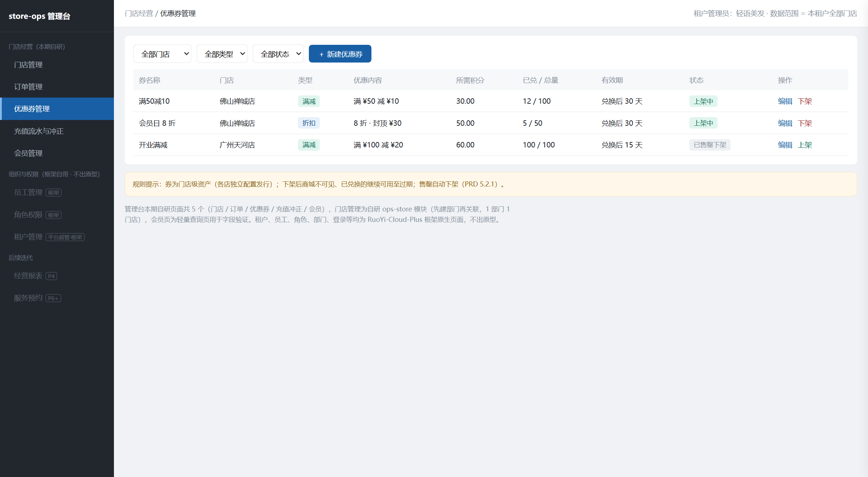Click the 优惠内容 column header

pos(368,80)
